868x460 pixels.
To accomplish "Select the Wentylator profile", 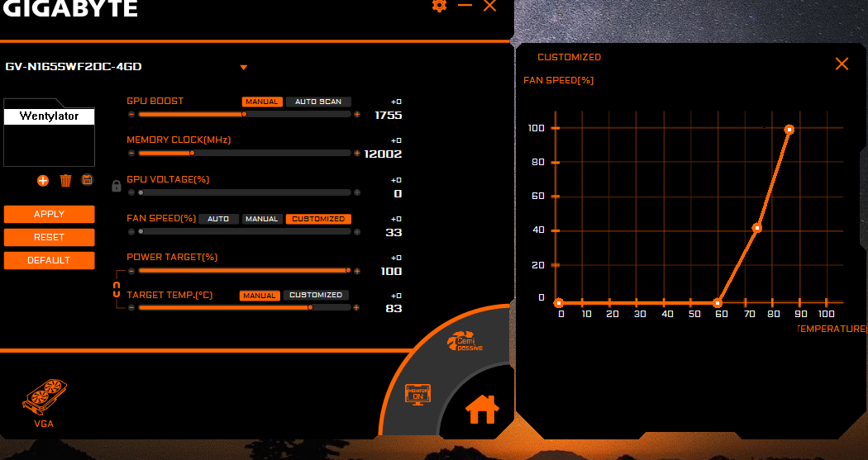I will pos(50,116).
